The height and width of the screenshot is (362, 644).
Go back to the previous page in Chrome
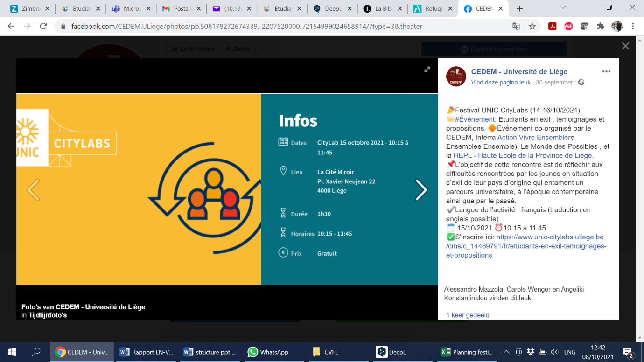11,27
